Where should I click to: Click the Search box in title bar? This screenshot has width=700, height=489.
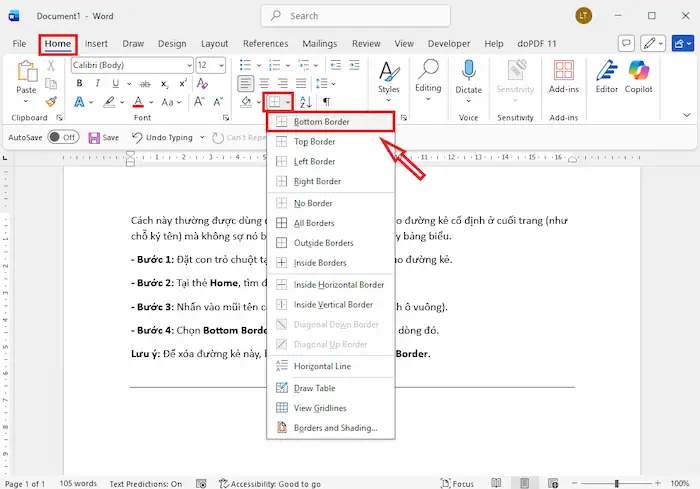350,16
